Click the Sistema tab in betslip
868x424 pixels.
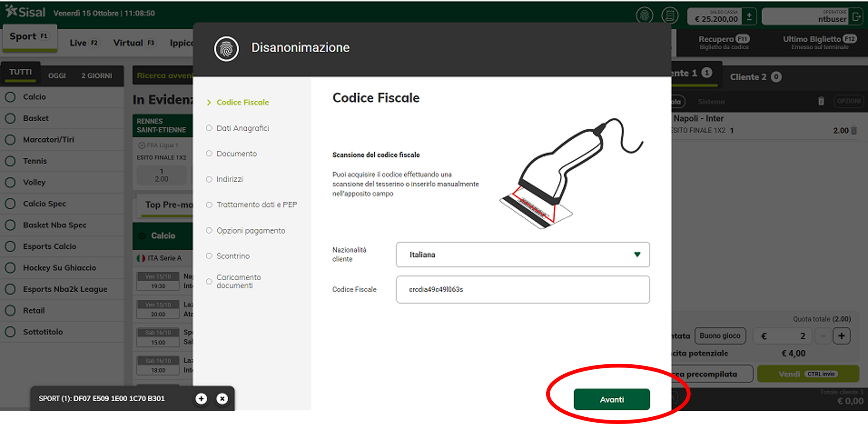711,102
